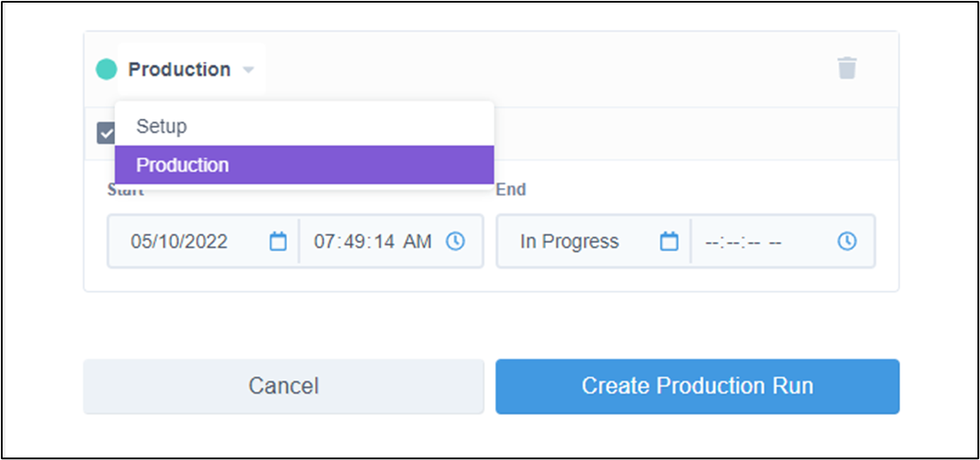Click the AM period in Start time
The width and height of the screenshot is (980, 460).
point(416,241)
